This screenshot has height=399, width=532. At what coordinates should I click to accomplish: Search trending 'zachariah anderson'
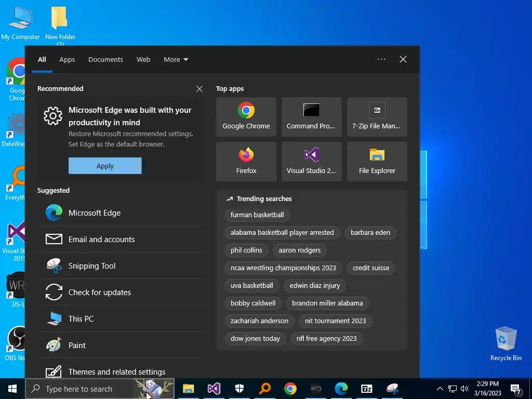259,321
